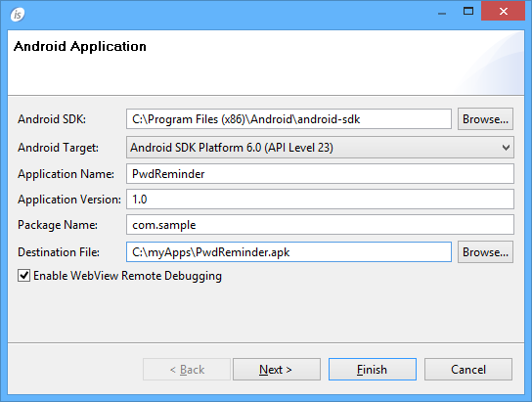Open the Android Target dropdown
Screen dimensions: 532x402
click(x=320, y=148)
